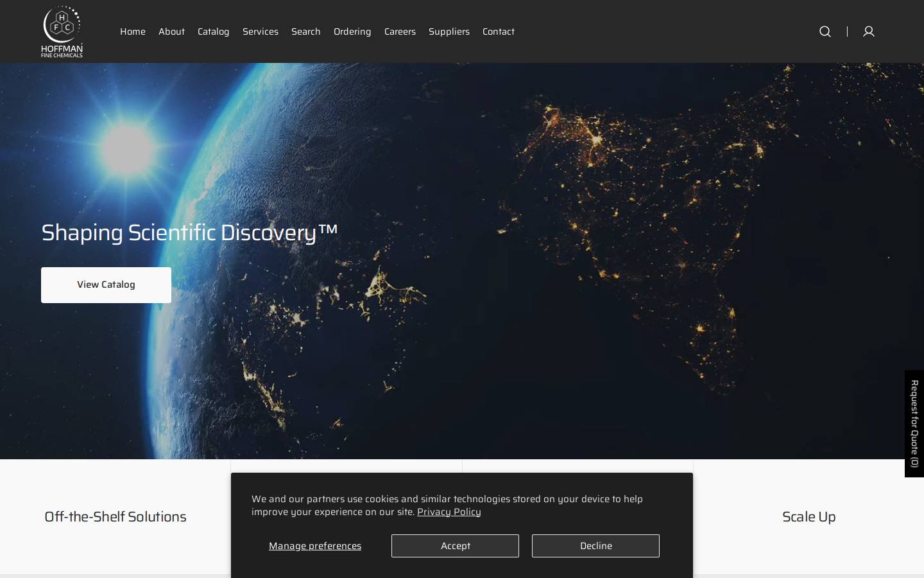Accept cookies in the banner
The width and height of the screenshot is (924, 578).
[455, 546]
